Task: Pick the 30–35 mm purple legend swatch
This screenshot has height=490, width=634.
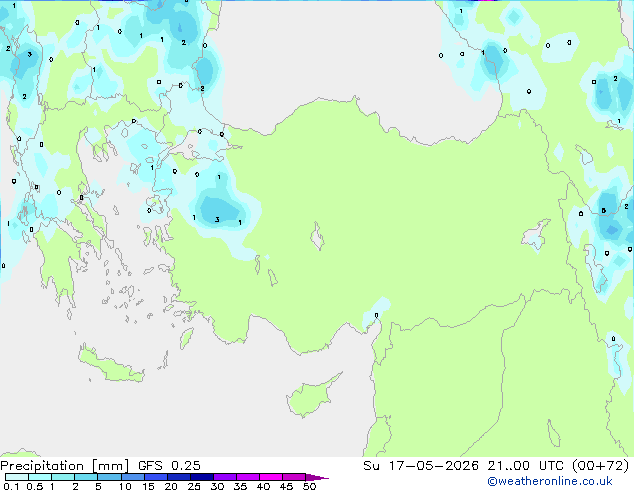Action: tap(225, 477)
